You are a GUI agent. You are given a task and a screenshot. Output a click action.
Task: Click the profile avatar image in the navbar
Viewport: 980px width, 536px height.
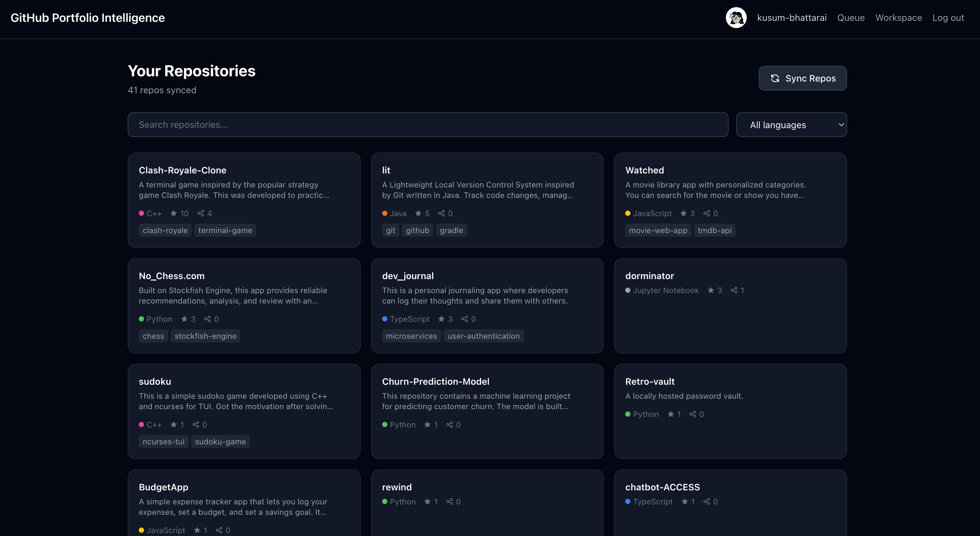point(736,18)
